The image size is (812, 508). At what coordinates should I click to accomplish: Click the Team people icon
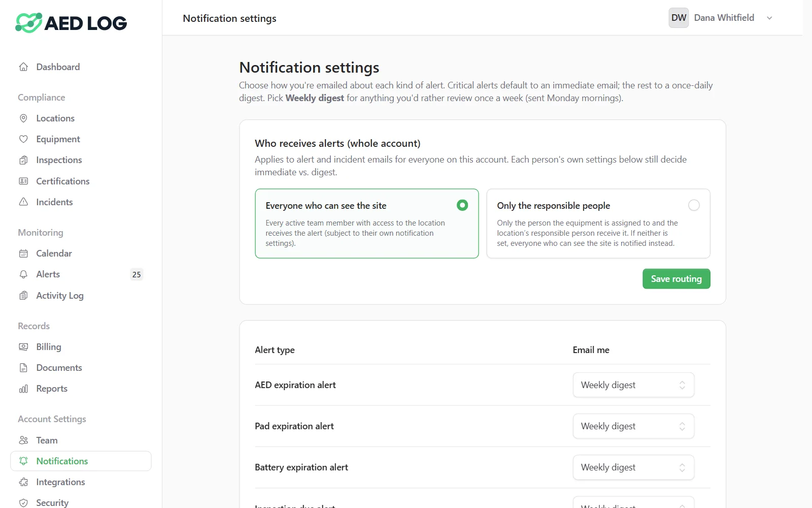point(23,440)
